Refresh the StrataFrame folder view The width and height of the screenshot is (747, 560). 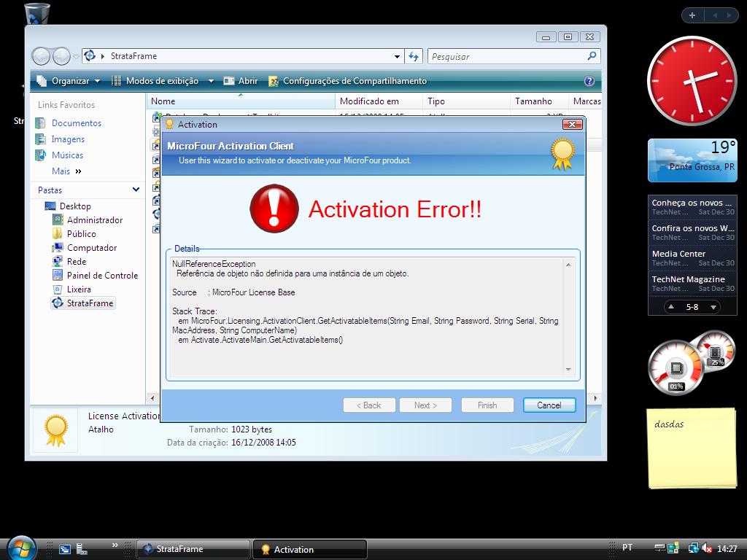click(414, 56)
